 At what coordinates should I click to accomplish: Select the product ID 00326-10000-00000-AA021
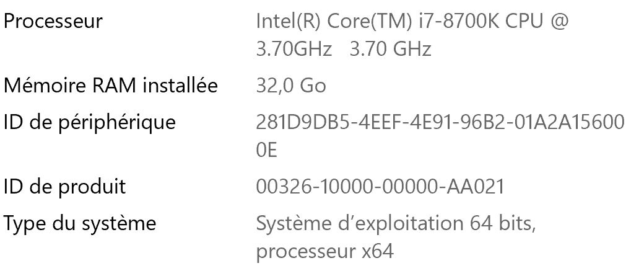click(380, 186)
